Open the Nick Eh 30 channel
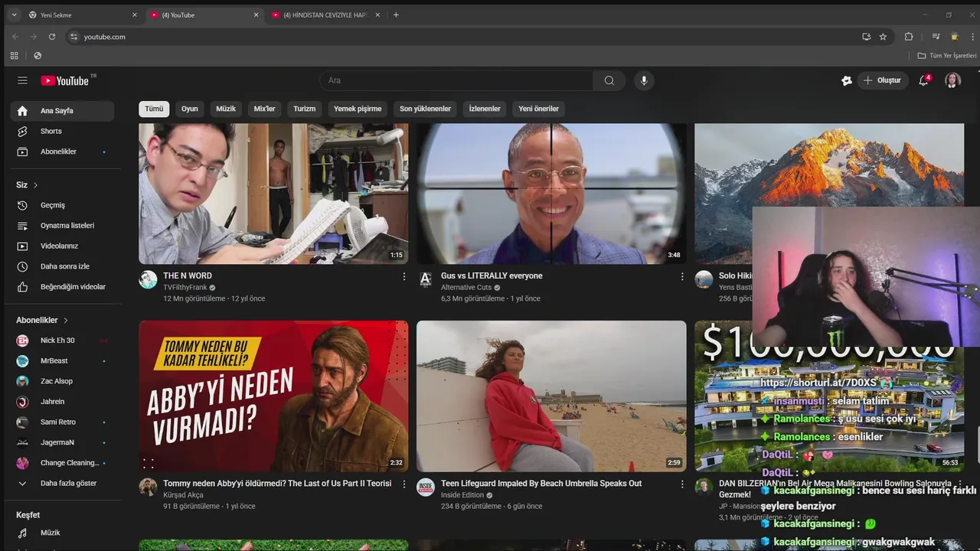 (62, 341)
